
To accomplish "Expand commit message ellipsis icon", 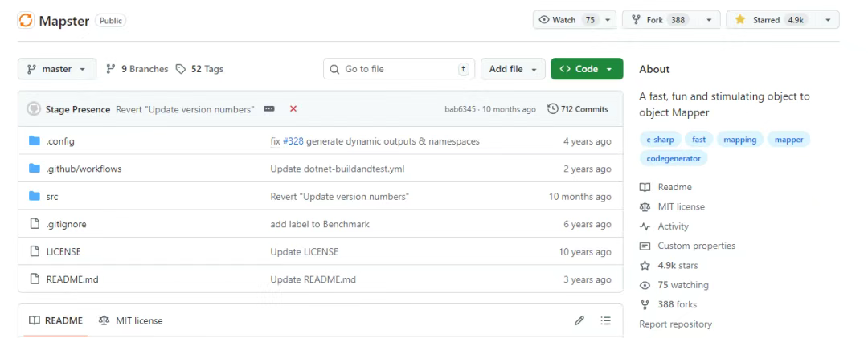I will (x=269, y=109).
